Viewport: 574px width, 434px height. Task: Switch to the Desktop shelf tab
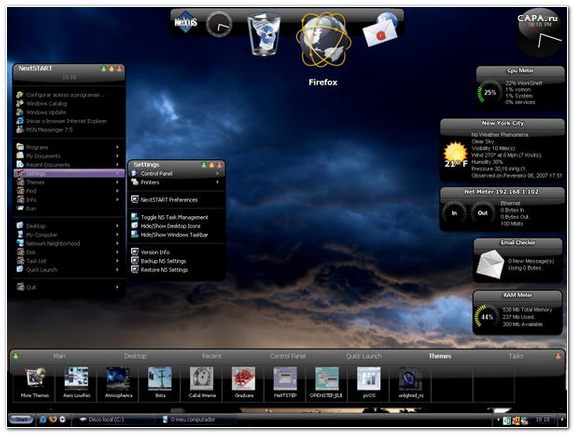click(135, 356)
